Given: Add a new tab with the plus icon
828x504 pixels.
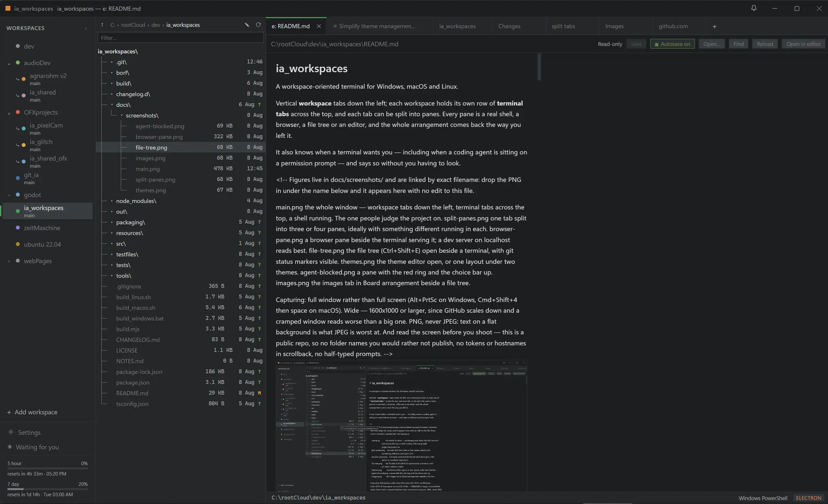Looking at the screenshot, I should [714, 27].
